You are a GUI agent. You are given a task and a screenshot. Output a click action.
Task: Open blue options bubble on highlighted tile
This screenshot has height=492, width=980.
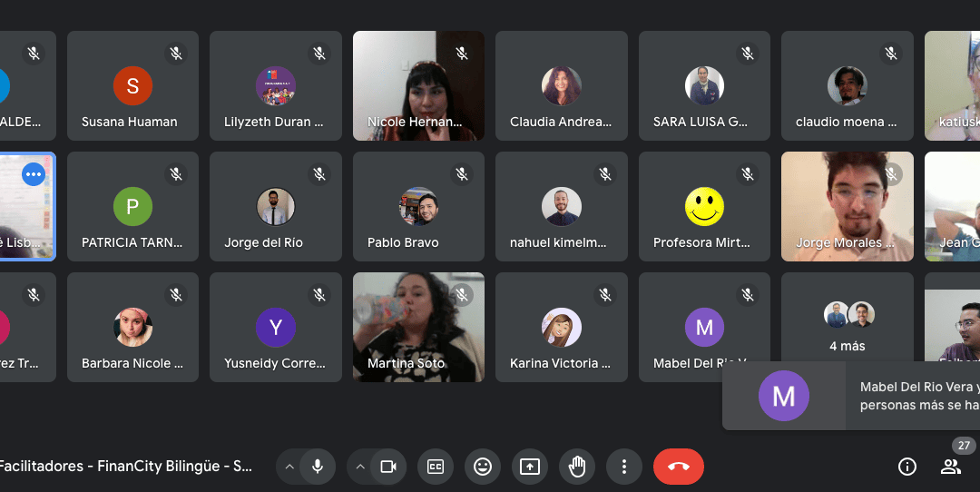[x=34, y=174]
